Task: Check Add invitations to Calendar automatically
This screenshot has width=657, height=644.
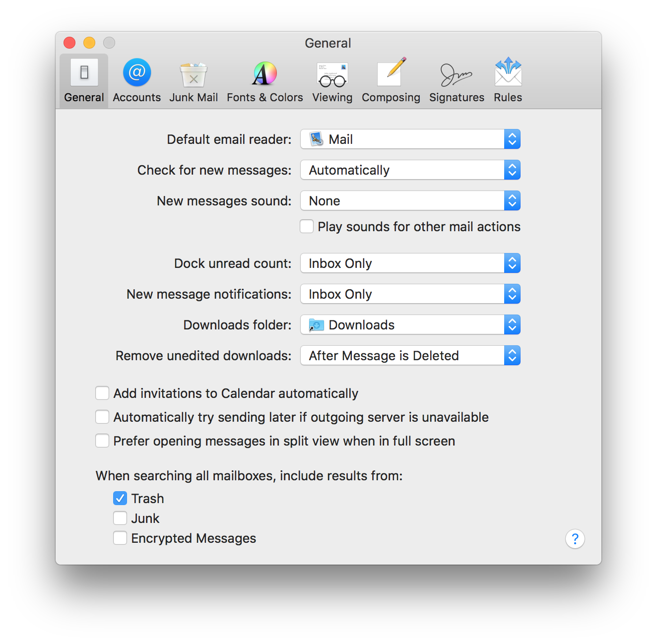Action: [x=102, y=393]
